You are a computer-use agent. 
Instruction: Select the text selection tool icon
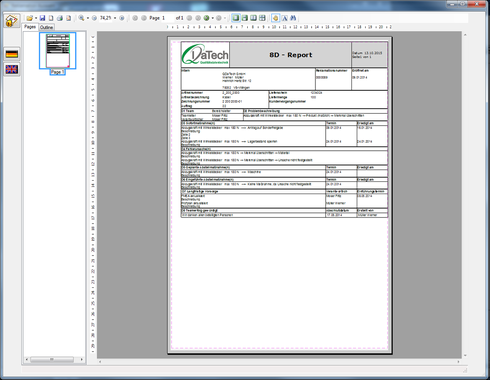[285, 18]
